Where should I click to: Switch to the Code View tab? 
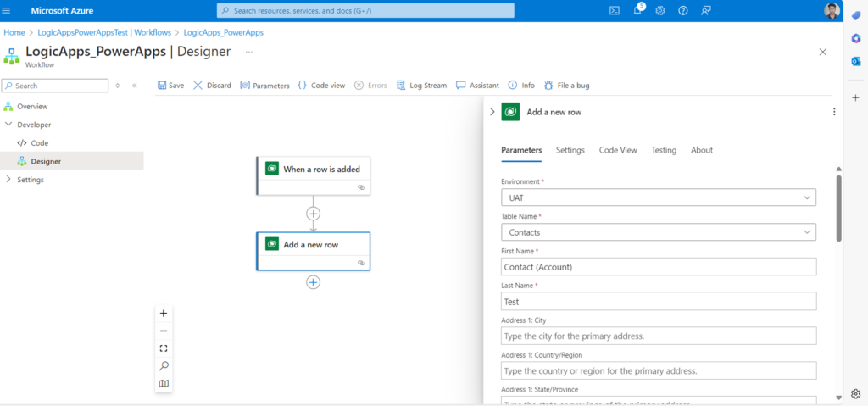(618, 150)
